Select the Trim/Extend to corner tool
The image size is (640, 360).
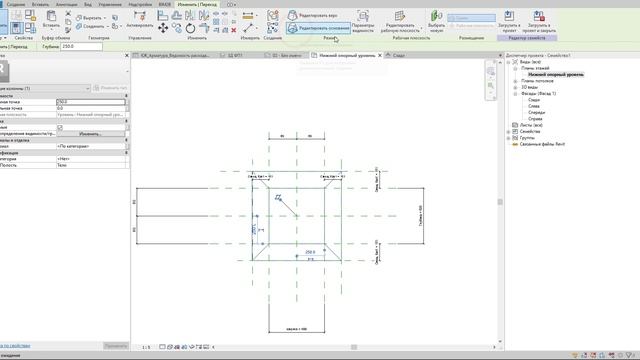pos(204,28)
